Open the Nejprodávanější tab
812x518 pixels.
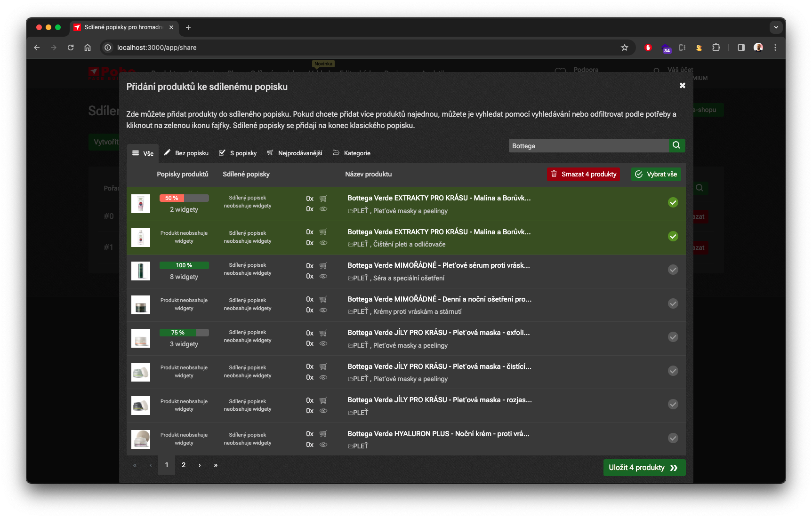coord(295,153)
